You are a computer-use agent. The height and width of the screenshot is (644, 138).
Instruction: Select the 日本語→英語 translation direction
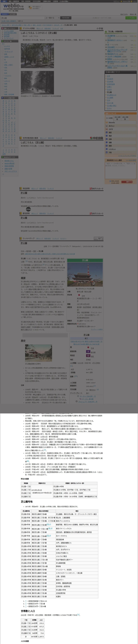(x=110, y=183)
